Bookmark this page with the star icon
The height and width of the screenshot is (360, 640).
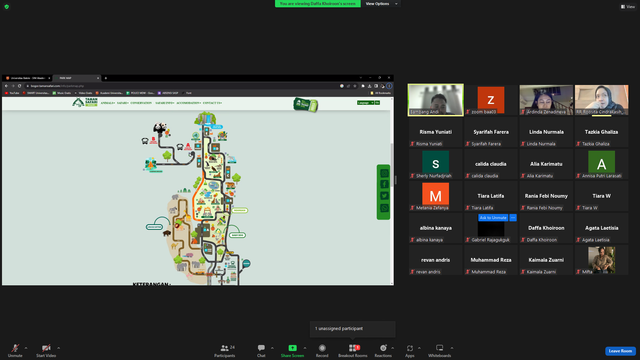pos(355,86)
